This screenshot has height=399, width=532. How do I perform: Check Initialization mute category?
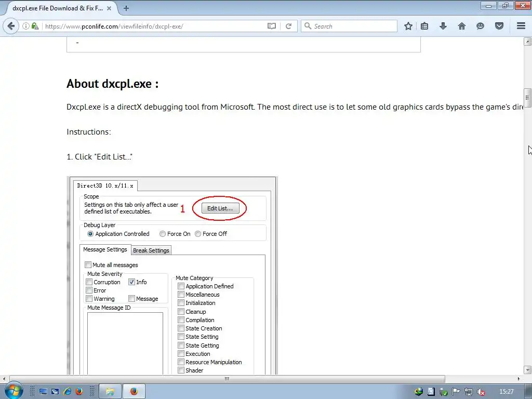tap(181, 303)
